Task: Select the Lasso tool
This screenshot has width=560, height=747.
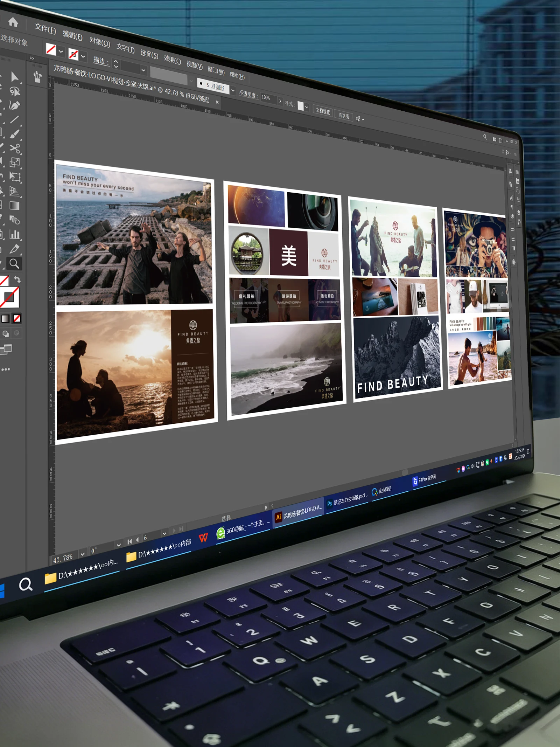Action: coord(15,91)
